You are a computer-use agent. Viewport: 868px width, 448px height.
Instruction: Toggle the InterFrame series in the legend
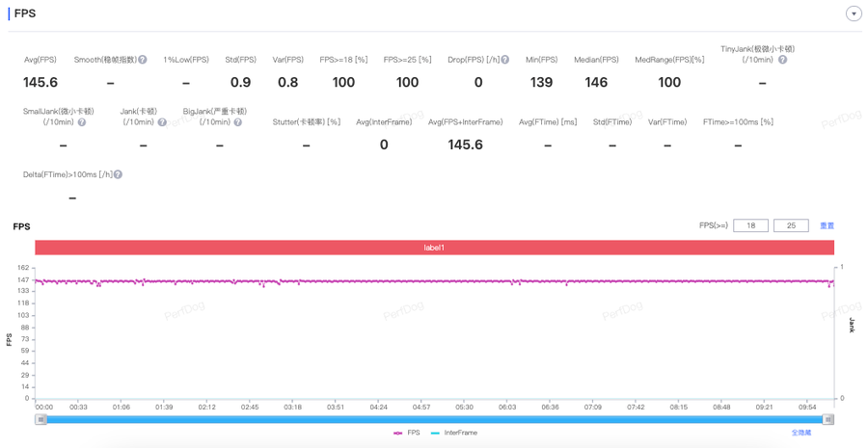[454, 434]
